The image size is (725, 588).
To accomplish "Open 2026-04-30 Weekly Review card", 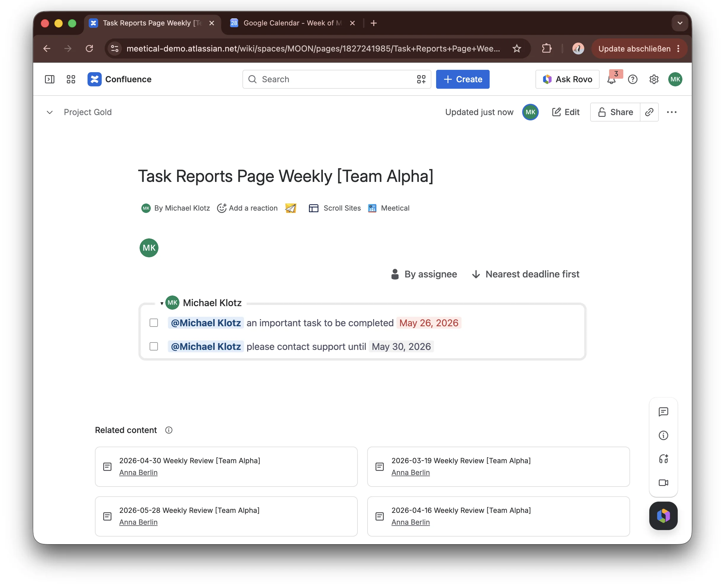I will pos(226,466).
